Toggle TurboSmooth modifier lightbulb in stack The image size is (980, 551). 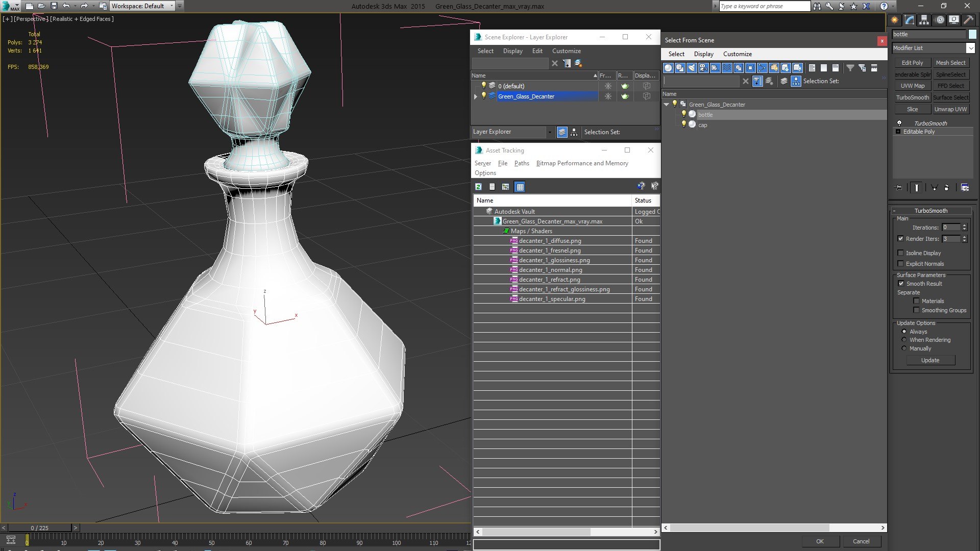click(x=899, y=123)
